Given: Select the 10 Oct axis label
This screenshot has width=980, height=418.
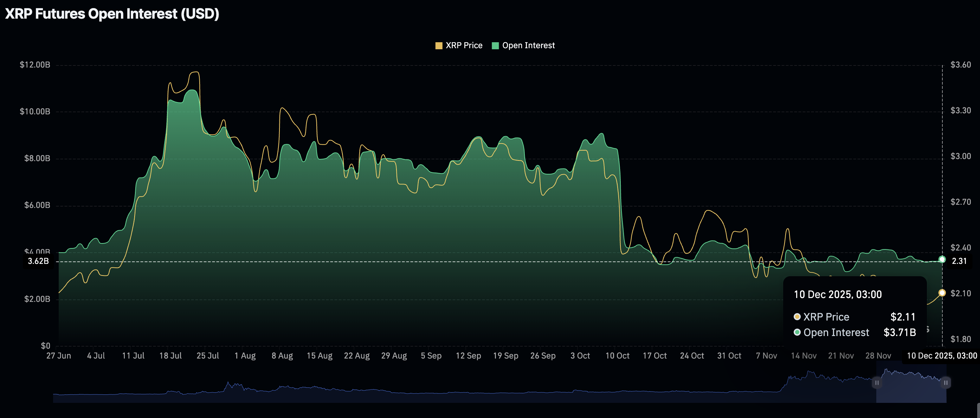Looking at the screenshot, I should click(x=618, y=355).
